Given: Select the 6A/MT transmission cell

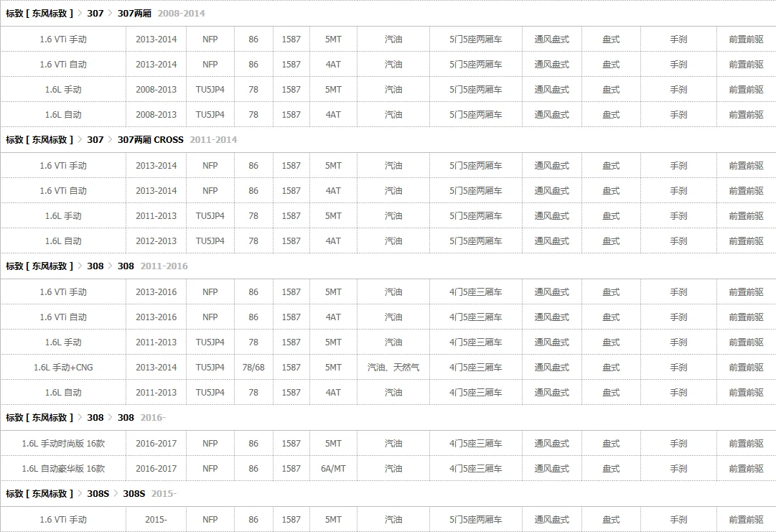Looking at the screenshot, I should pyautogui.click(x=333, y=468).
